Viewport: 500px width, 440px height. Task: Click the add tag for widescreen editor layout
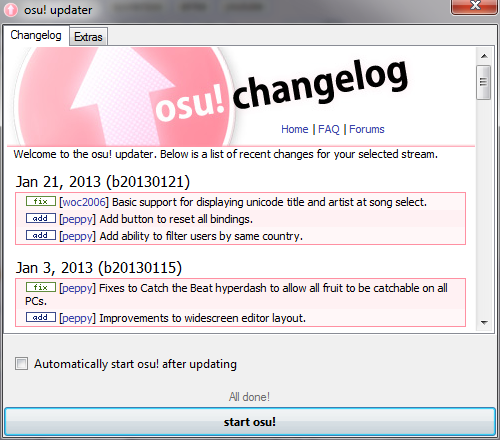41,317
